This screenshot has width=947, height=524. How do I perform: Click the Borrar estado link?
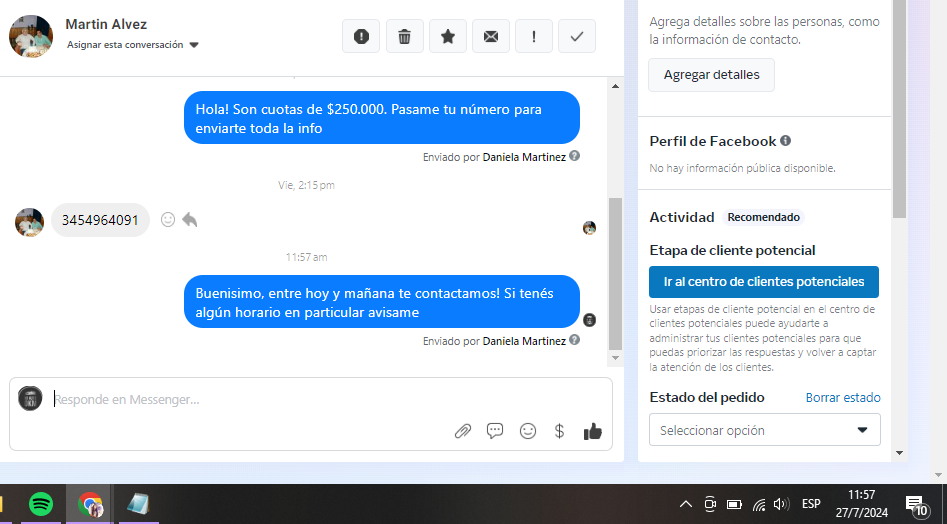click(843, 398)
